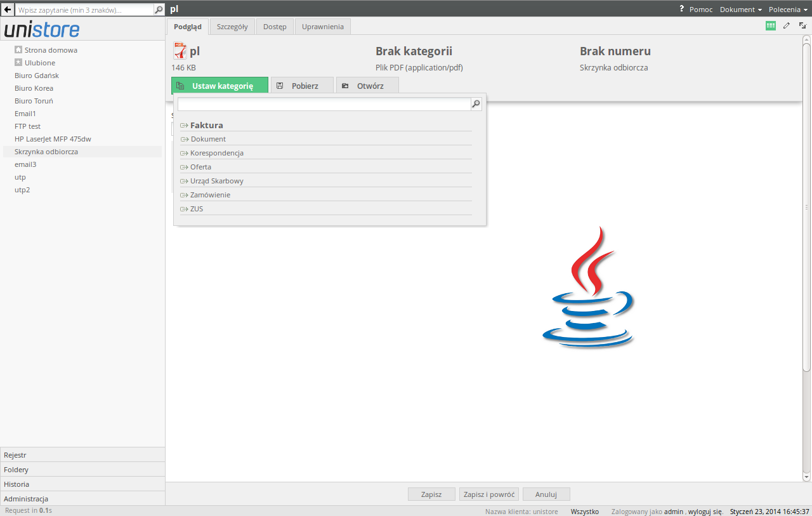
Task: Click the vertical scrollbar on the right
Action: tap(807, 206)
